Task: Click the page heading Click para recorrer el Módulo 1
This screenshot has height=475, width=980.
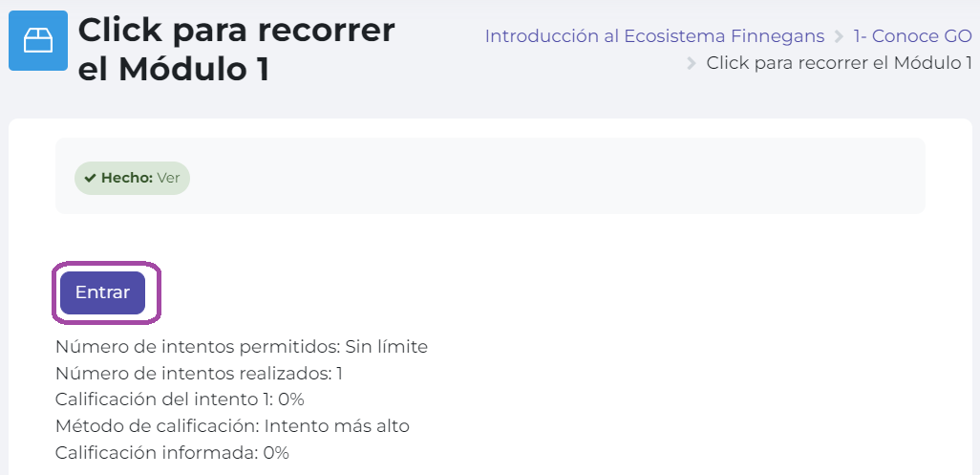Action: pos(236,49)
